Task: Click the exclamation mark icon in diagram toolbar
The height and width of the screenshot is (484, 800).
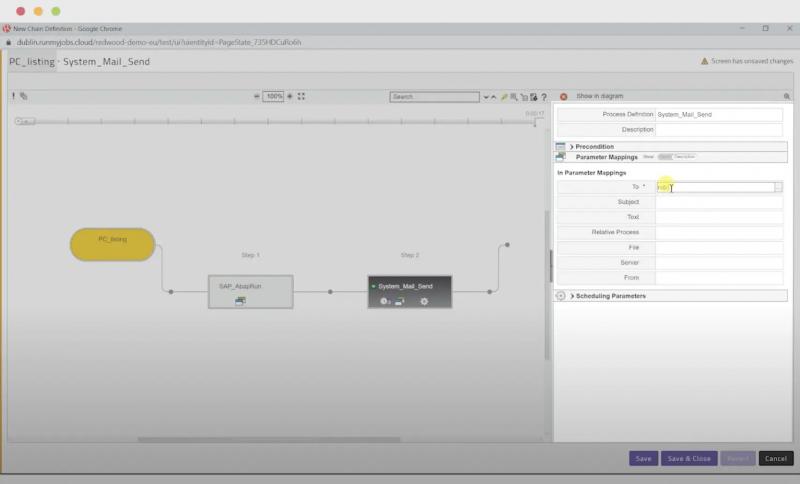Action: [x=13, y=96]
